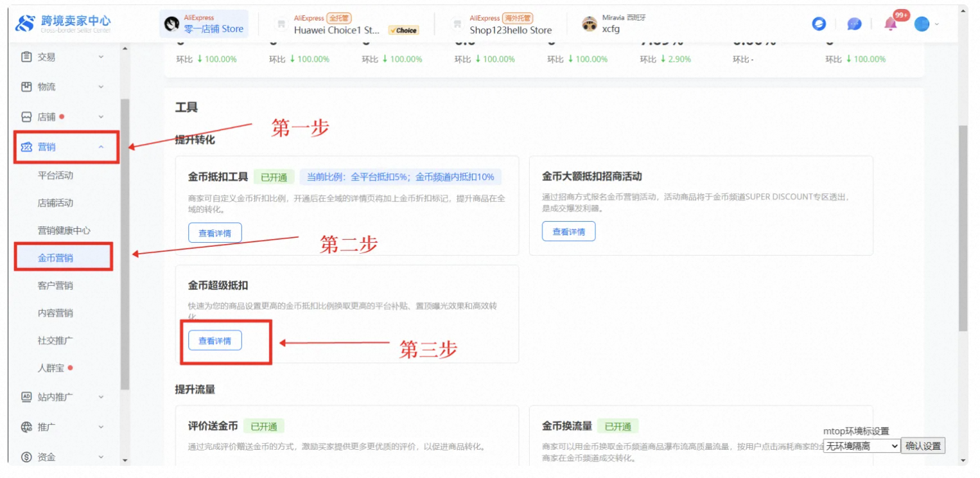The height and width of the screenshot is (478, 980).
Task: Click the 确认设置 button
Action: coord(923,446)
